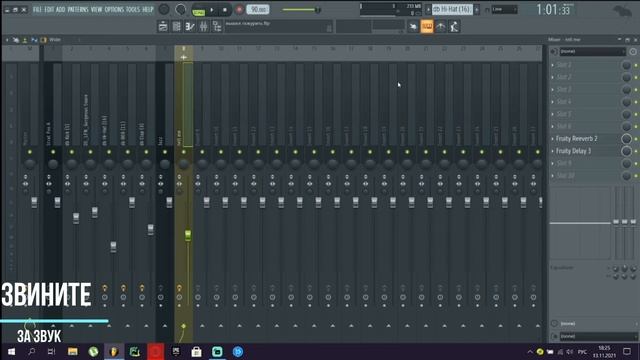Viewport: 640px width, 360px height.
Task: Open the pattern selector arrow after db Hi-Hat
Action: [x=476, y=9]
